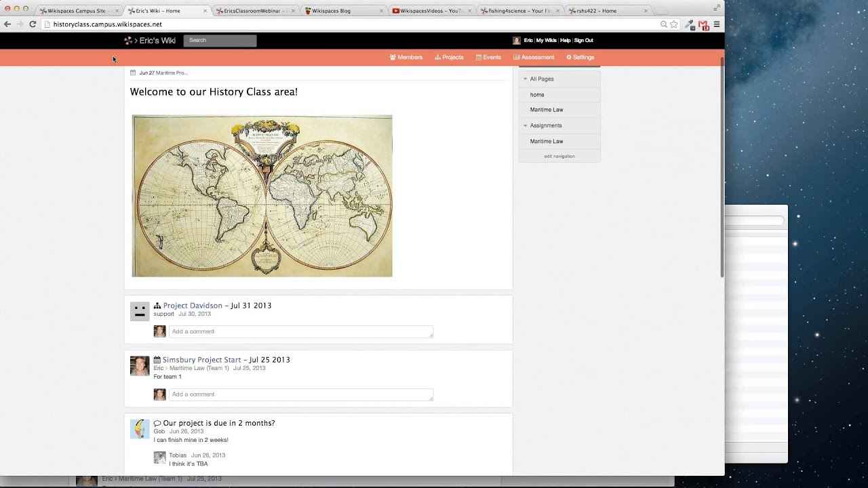Click the browser vertical scrollbar
868x488 pixels.
(x=722, y=166)
